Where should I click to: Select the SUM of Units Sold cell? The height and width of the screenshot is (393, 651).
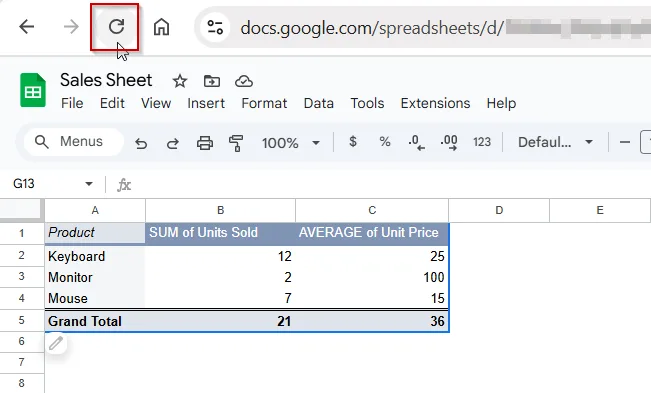click(x=220, y=233)
